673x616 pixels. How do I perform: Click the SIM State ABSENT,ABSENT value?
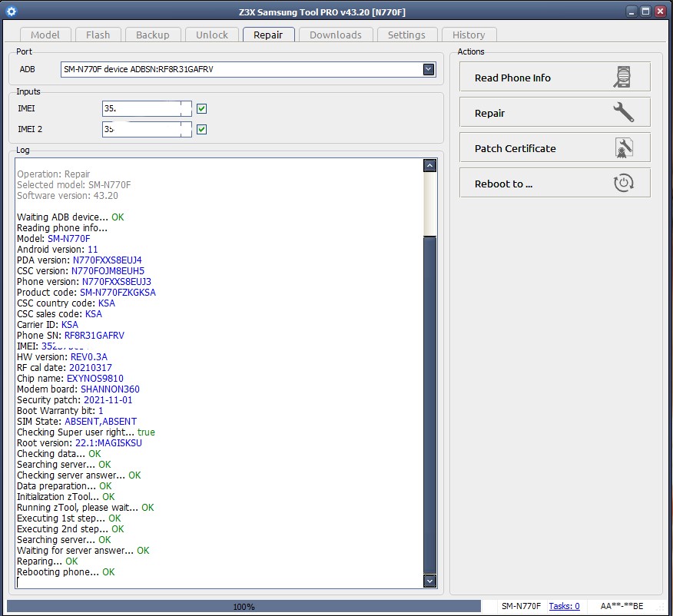click(x=101, y=421)
